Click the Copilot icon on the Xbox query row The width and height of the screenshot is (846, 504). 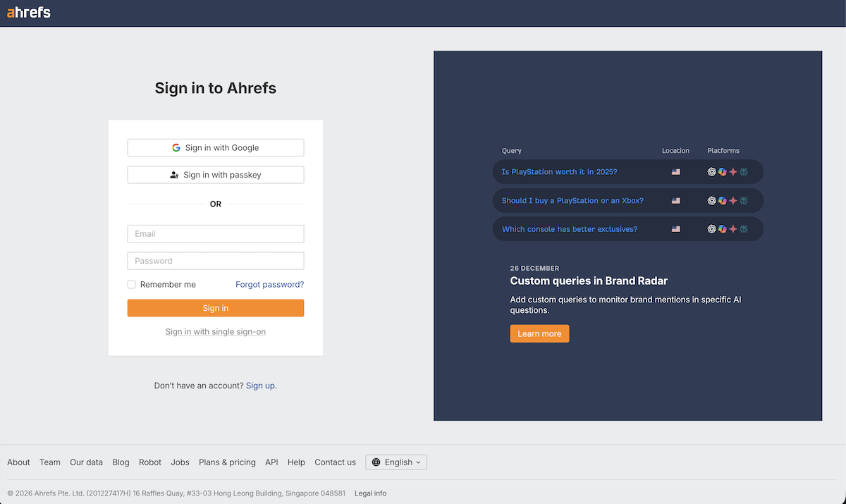722,200
